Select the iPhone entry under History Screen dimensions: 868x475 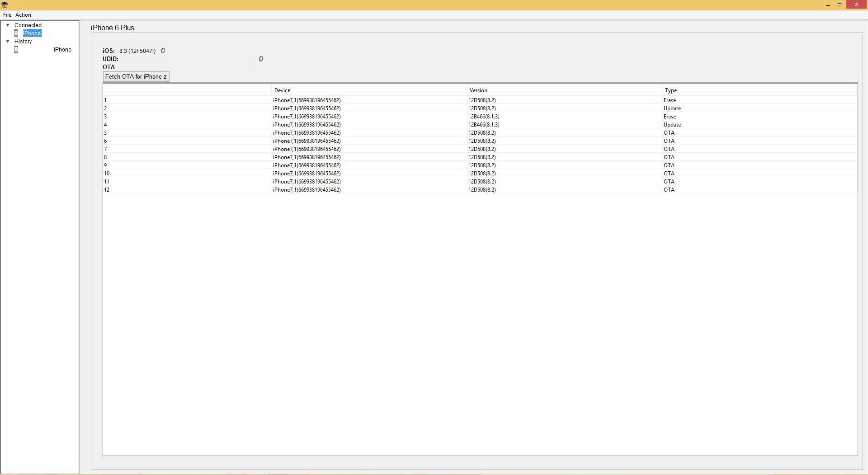tap(62, 49)
